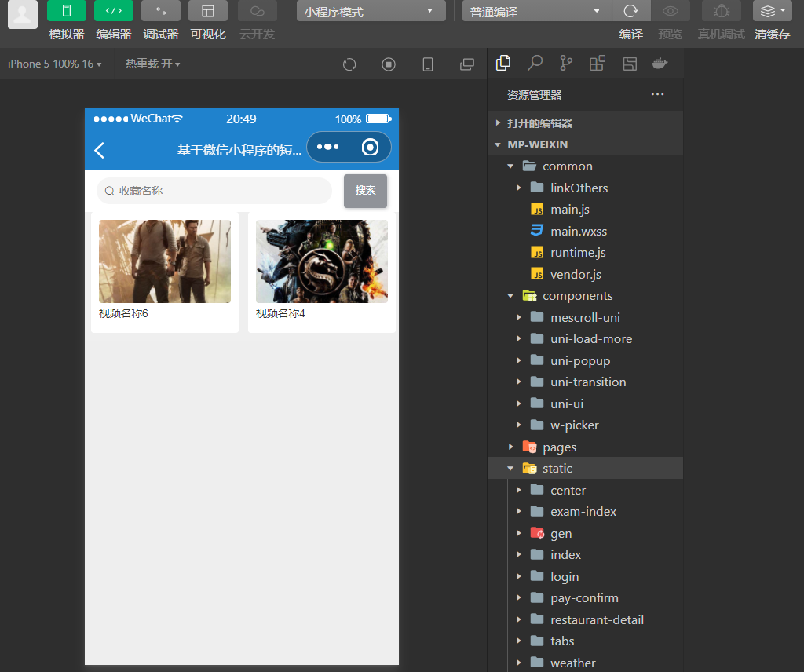Expand the pay-confirm folder

586,597
